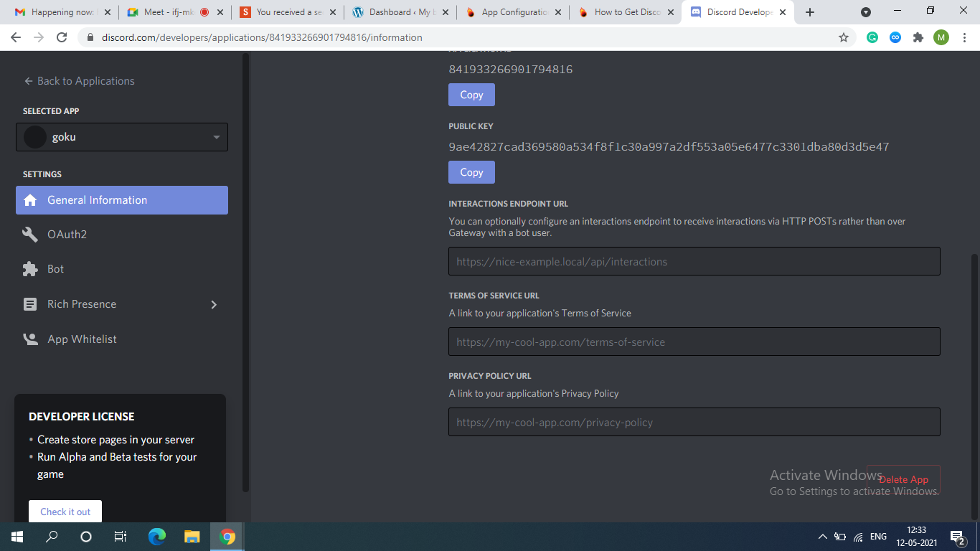Image resolution: width=980 pixels, height=551 pixels.
Task: Click the Interactions Endpoint URL field
Action: tap(694, 262)
